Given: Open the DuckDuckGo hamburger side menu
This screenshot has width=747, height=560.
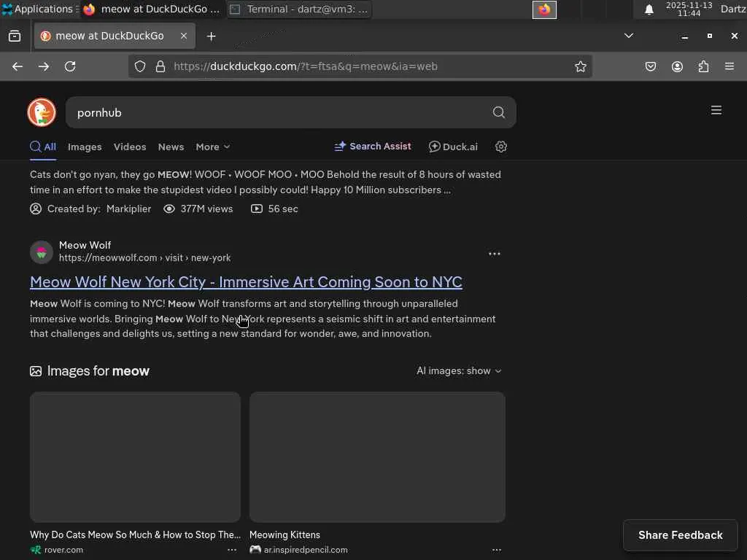Looking at the screenshot, I should pyautogui.click(x=716, y=110).
